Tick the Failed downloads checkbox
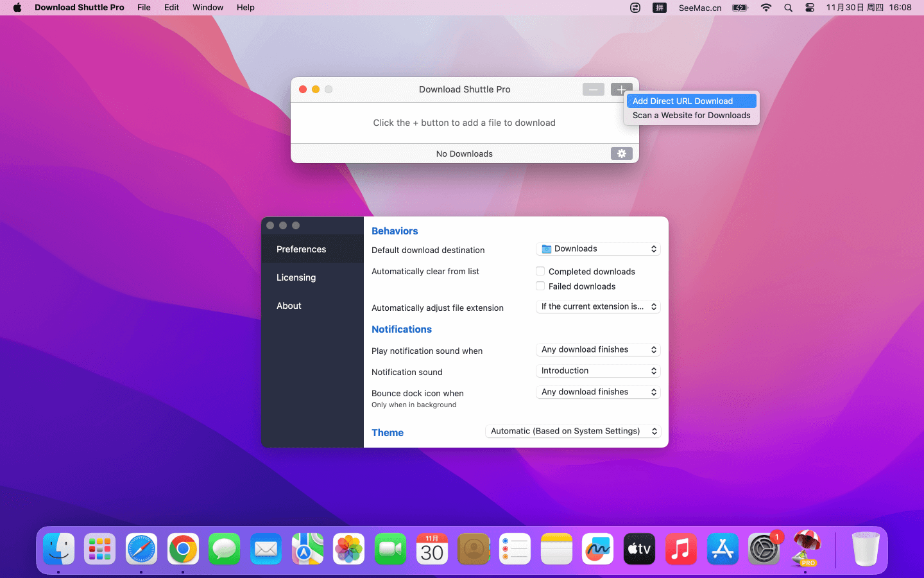The height and width of the screenshot is (578, 924). 540,286
